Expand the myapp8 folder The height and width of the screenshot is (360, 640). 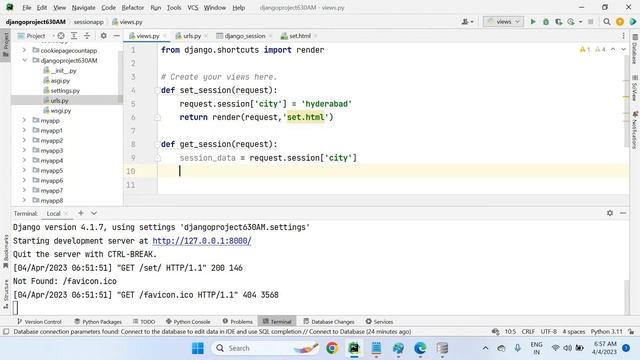tap(24, 200)
